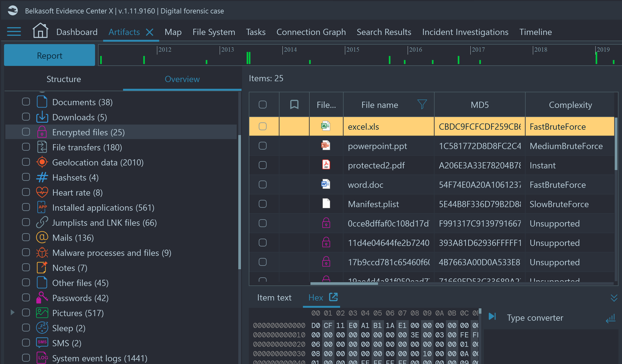Expand the Pictures (517) tree node

[x=12, y=313]
